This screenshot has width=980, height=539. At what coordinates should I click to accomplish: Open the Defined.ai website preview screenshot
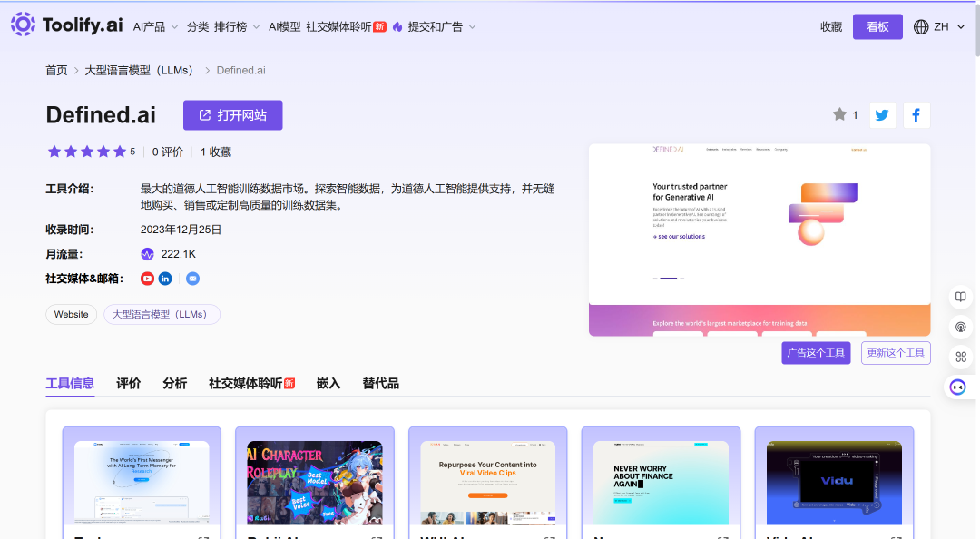(759, 240)
